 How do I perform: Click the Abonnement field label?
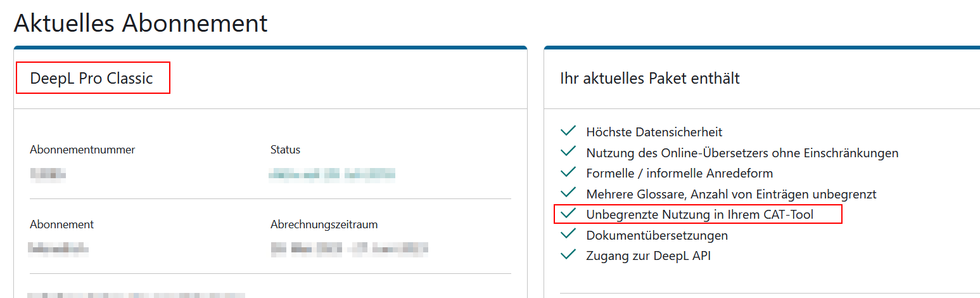point(61,224)
